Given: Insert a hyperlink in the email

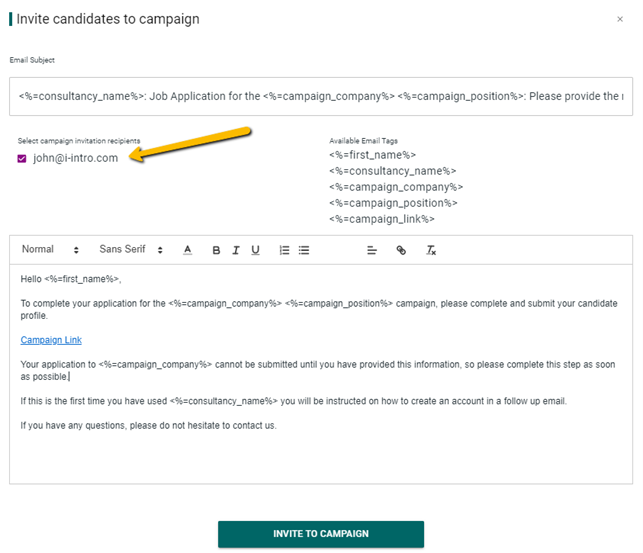Looking at the screenshot, I should point(401,250).
